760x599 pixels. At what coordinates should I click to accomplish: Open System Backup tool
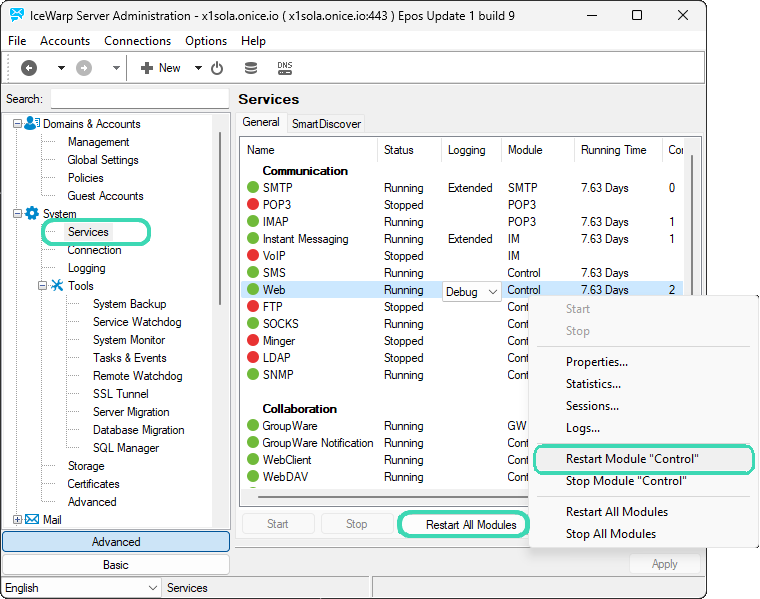[129, 304]
